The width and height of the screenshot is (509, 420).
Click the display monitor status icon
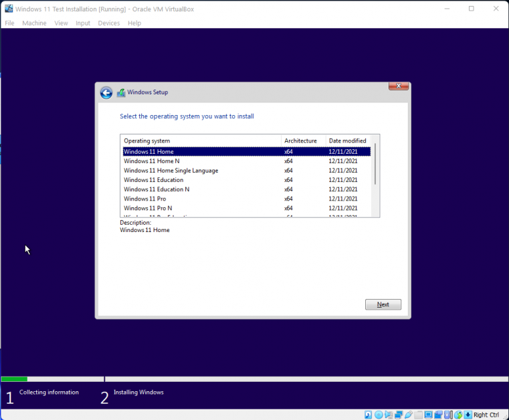coord(428,415)
